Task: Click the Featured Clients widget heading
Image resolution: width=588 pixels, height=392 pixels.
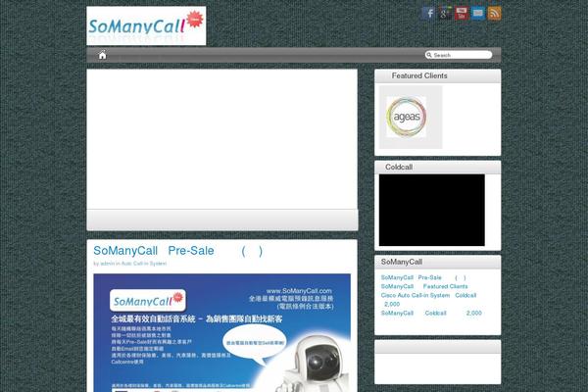Action: tap(419, 75)
